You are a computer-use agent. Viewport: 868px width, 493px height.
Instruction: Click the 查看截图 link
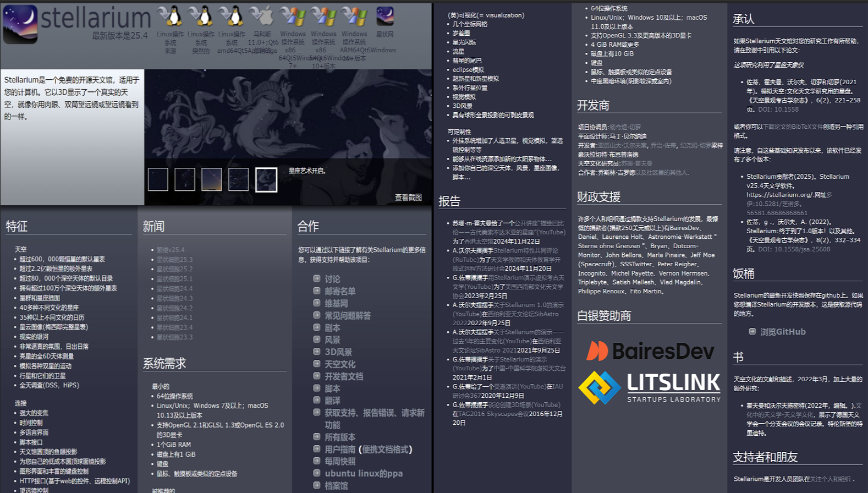408,198
